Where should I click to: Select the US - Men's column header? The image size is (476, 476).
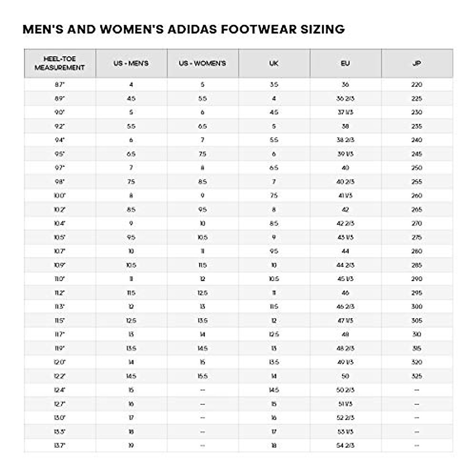[x=131, y=63]
